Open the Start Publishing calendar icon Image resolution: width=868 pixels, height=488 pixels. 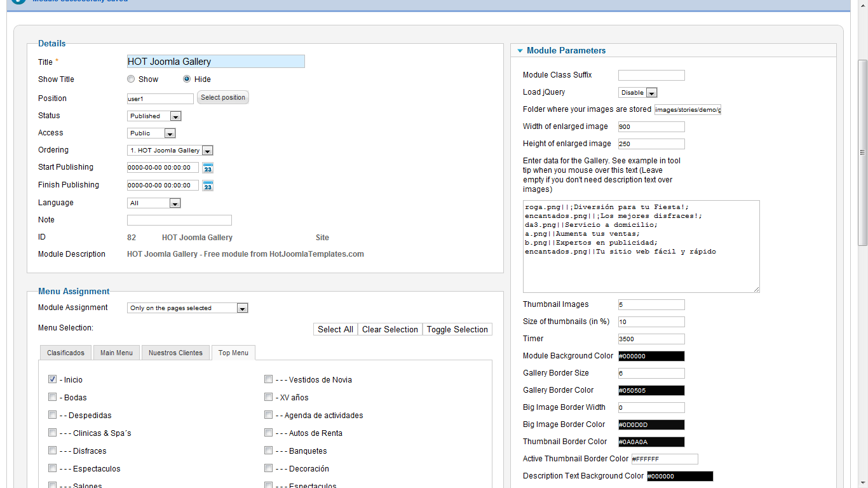point(208,168)
